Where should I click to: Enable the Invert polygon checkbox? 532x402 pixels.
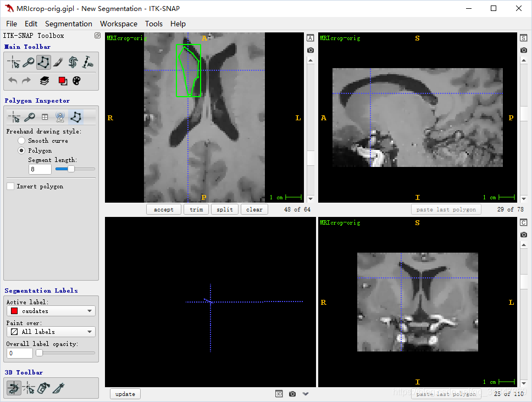pos(10,186)
